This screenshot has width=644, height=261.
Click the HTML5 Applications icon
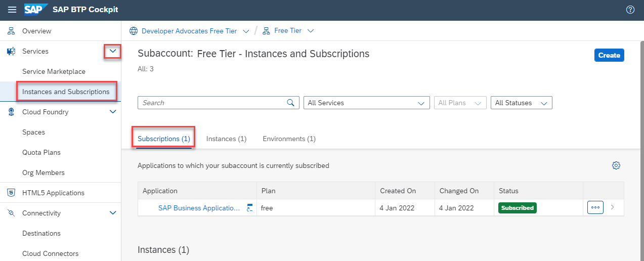pyautogui.click(x=11, y=193)
